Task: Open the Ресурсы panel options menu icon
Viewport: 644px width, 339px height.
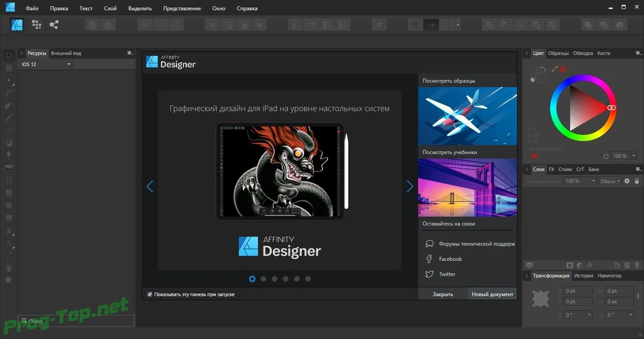Action: 130,53
